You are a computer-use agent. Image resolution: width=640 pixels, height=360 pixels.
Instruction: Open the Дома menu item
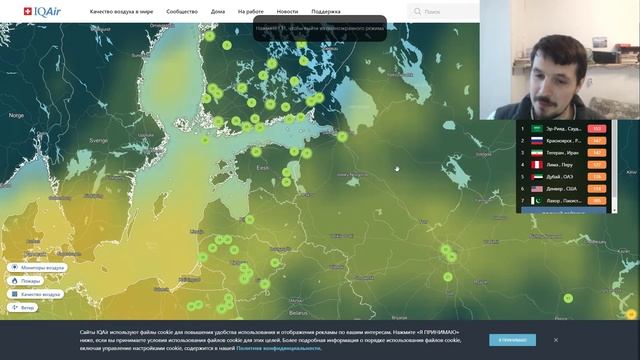pos(218,11)
